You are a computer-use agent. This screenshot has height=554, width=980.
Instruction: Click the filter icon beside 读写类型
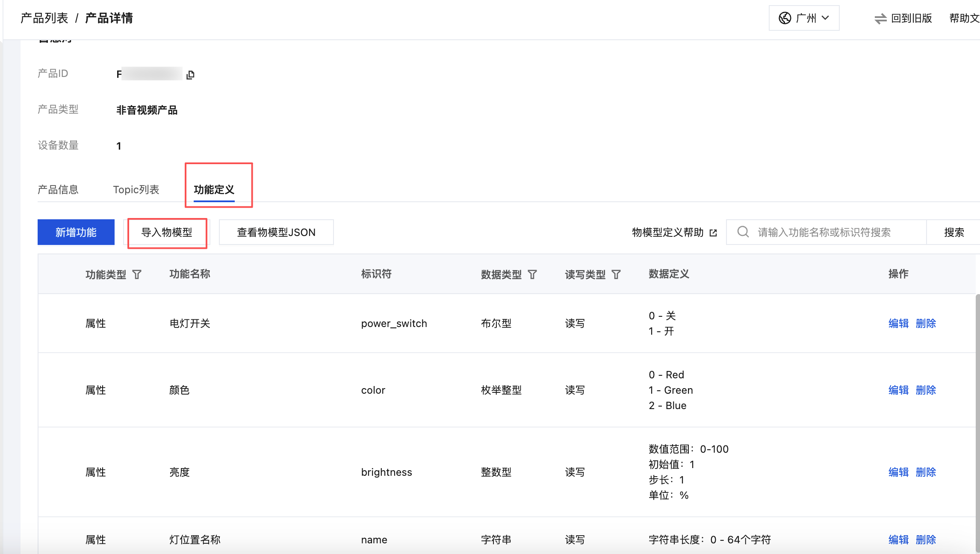coord(616,274)
